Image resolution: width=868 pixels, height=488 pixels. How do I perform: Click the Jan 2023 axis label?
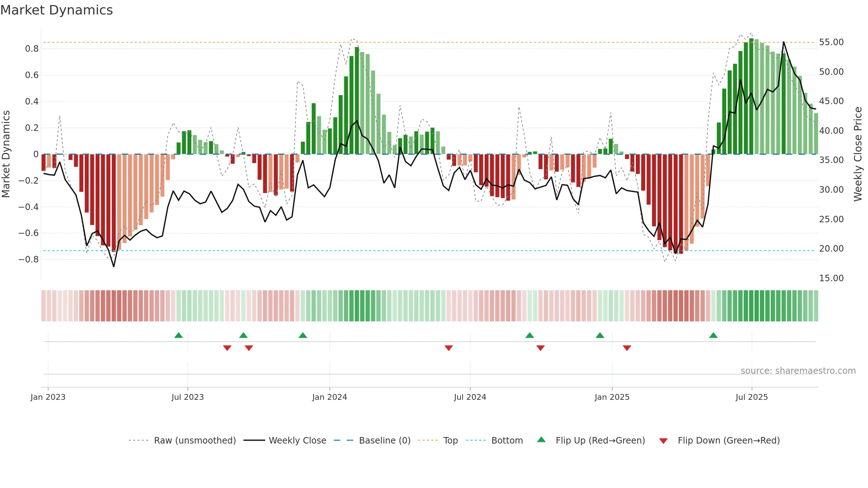[x=48, y=397]
